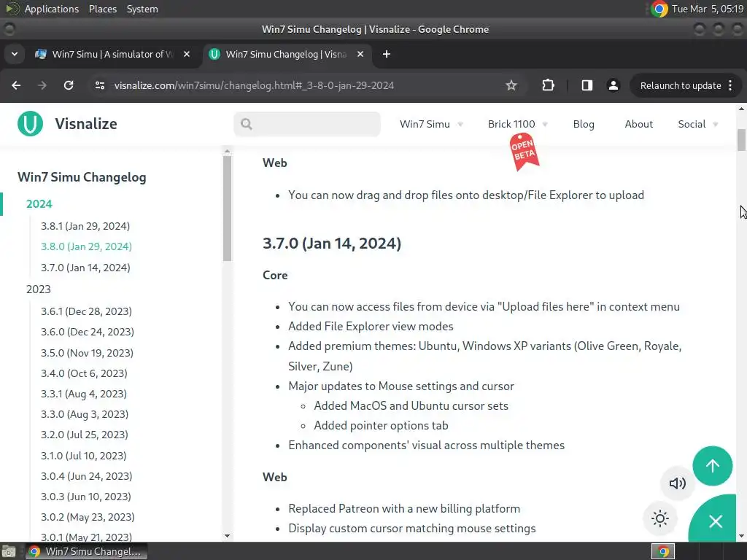Open the Chrome three-dot menu
Screen dimensions: 747x560
(x=730, y=85)
